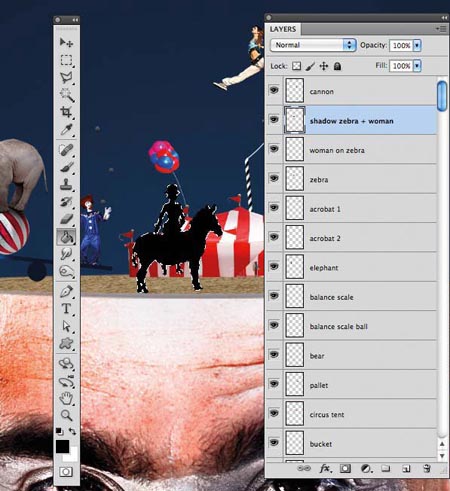Hide the shadow zebra + woman layer
Viewport: 450px width, 491px height.
274,119
